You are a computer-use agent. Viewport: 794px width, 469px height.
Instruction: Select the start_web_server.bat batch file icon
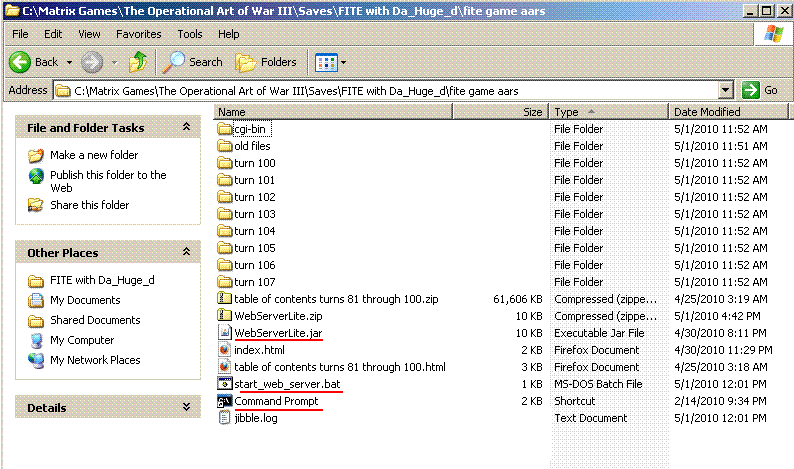(x=224, y=383)
